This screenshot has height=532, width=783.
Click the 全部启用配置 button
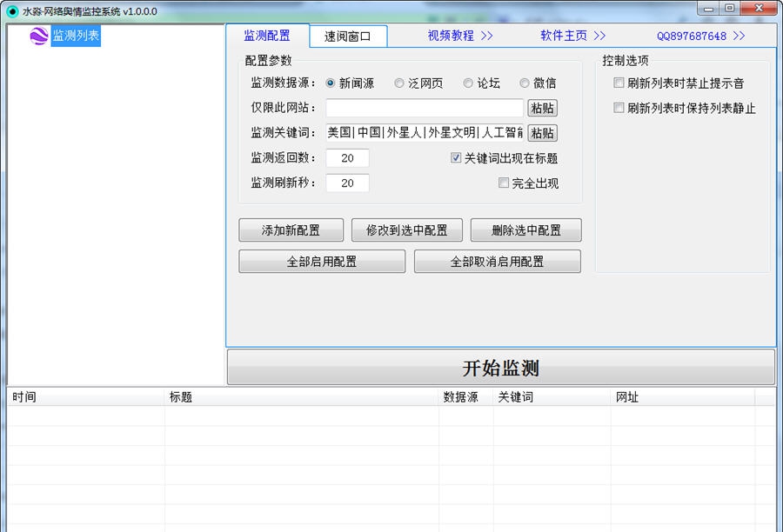click(322, 262)
